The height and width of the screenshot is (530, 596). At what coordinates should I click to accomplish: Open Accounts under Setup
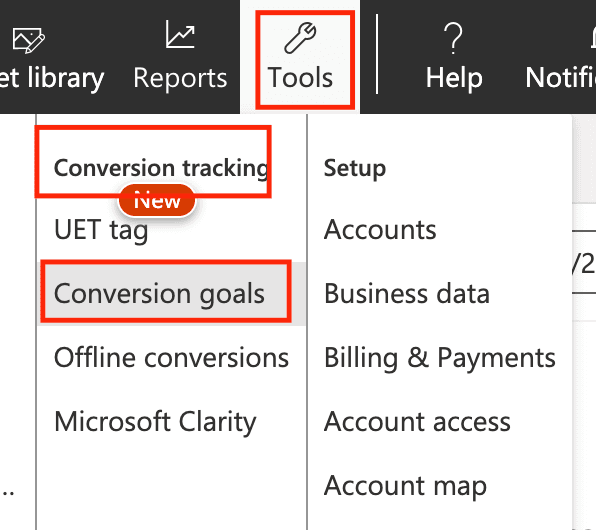380,230
